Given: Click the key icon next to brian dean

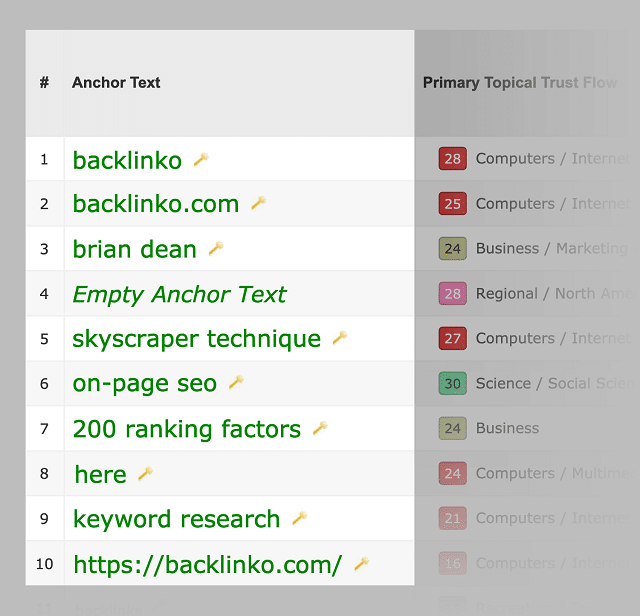Looking at the screenshot, I should tap(216, 248).
